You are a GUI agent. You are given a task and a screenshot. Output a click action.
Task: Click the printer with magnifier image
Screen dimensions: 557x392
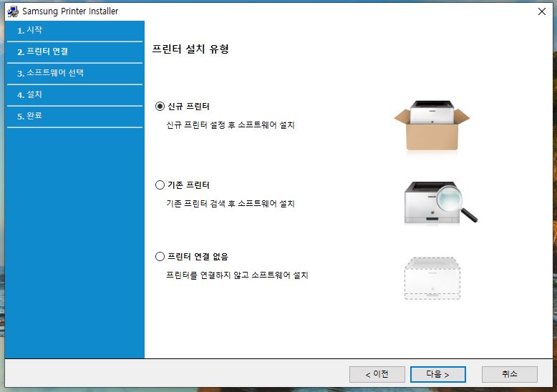click(440, 202)
